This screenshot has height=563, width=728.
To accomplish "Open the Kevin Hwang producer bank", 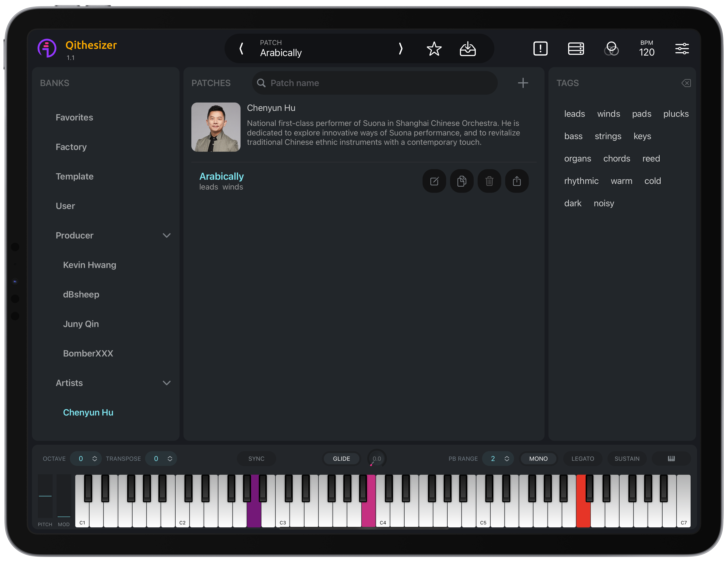I will (x=89, y=265).
